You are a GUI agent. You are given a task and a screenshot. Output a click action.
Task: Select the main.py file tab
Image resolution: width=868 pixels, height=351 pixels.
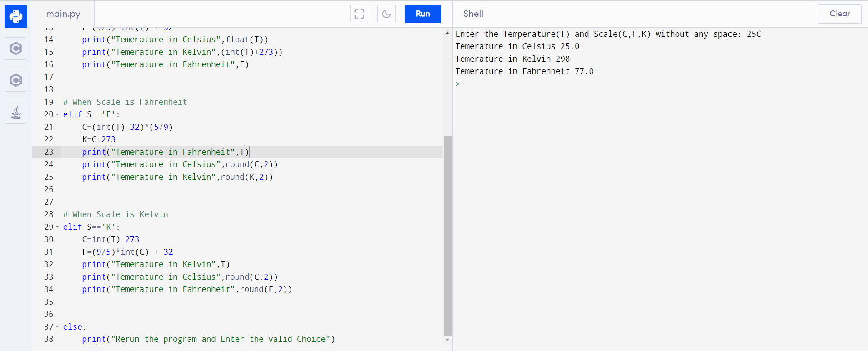click(x=63, y=14)
